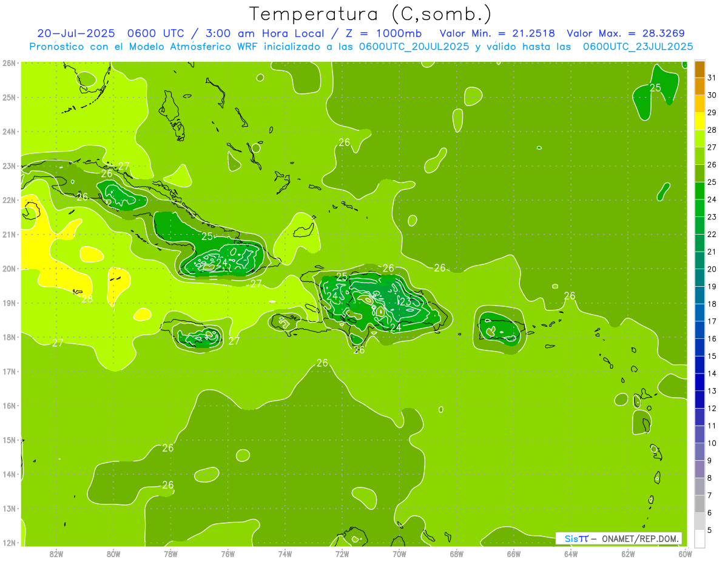Click the '0600UTC_20JUL2025' initialization time text
Image resolution: width=728 pixels, height=562 pixels.
tap(414, 46)
